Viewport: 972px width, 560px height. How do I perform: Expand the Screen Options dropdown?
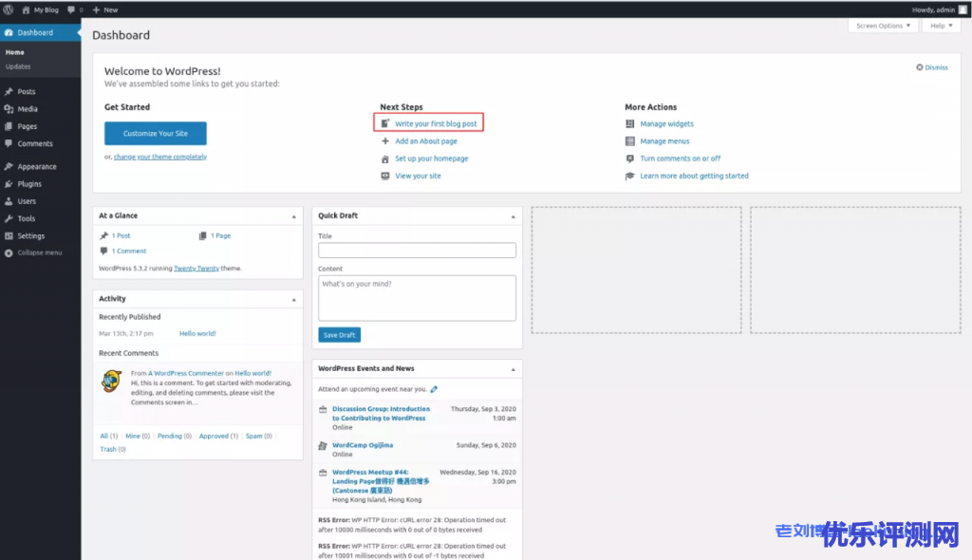click(883, 26)
